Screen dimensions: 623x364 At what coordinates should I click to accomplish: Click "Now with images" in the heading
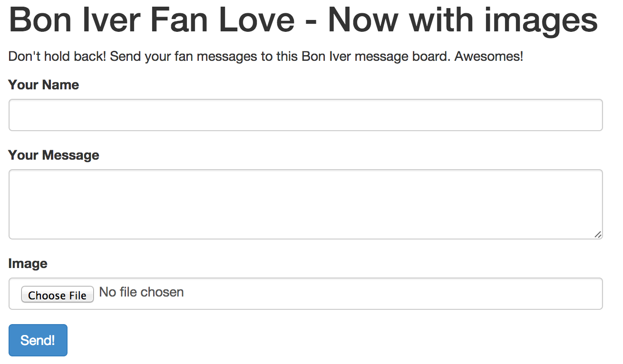point(462,20)
